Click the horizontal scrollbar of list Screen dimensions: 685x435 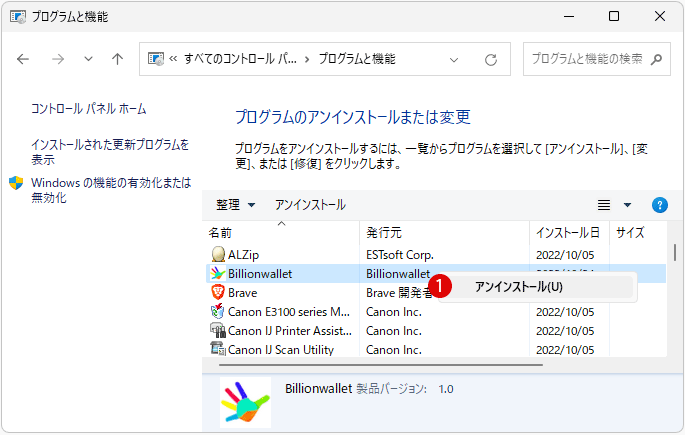coord(381,365)
